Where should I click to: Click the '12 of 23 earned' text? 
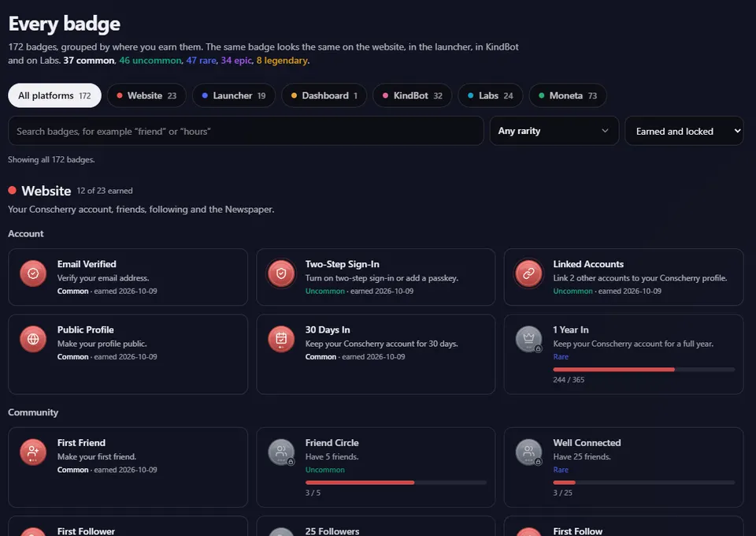point(105,191)
